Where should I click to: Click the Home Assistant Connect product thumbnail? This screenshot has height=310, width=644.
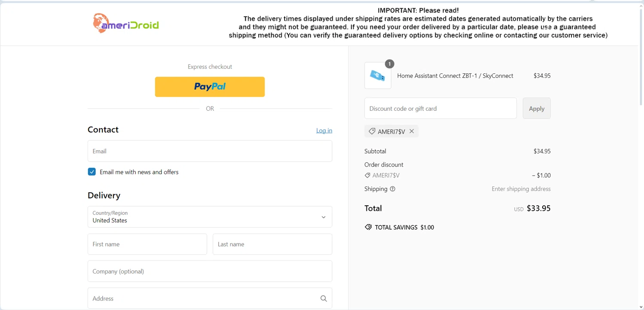pos(378,76)
